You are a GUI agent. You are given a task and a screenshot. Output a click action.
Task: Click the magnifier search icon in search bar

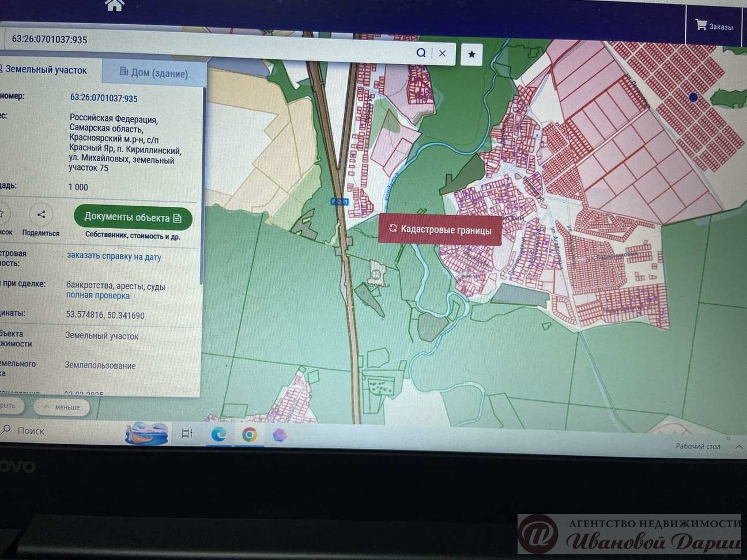[x=421, y=53]
